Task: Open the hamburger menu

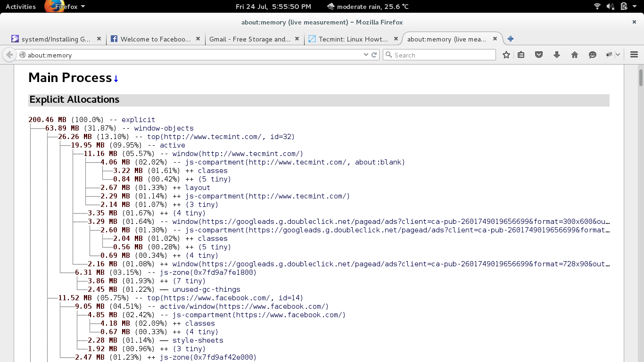Action: tap(634, 55)
